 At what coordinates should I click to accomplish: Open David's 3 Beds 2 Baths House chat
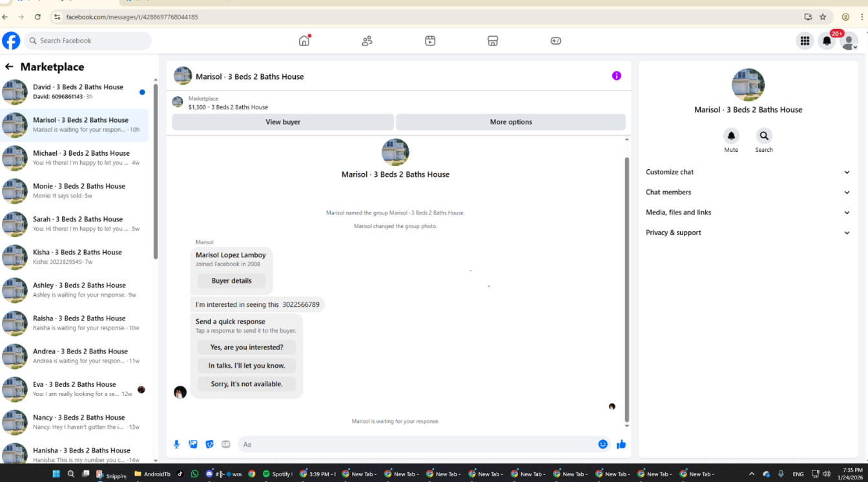pyautogui.click(x=75, y=92)
